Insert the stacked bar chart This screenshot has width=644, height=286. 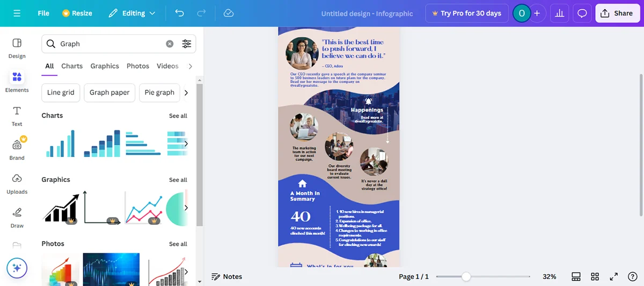pyautogui.click(x=102, y=143)
